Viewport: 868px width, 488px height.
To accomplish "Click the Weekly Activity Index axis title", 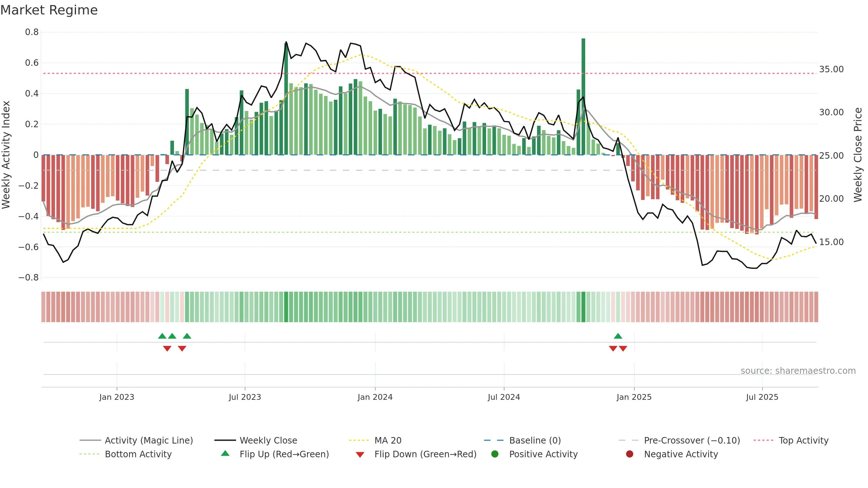I will tap(6, 155).
